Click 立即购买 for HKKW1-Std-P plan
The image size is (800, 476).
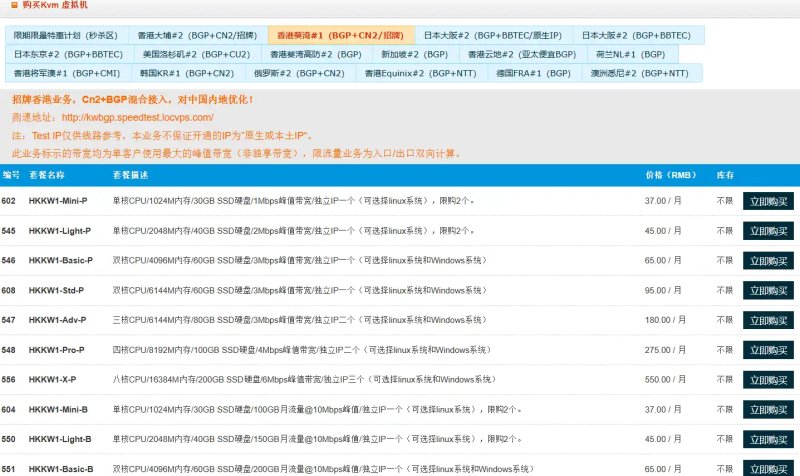(x=768, y=291)
